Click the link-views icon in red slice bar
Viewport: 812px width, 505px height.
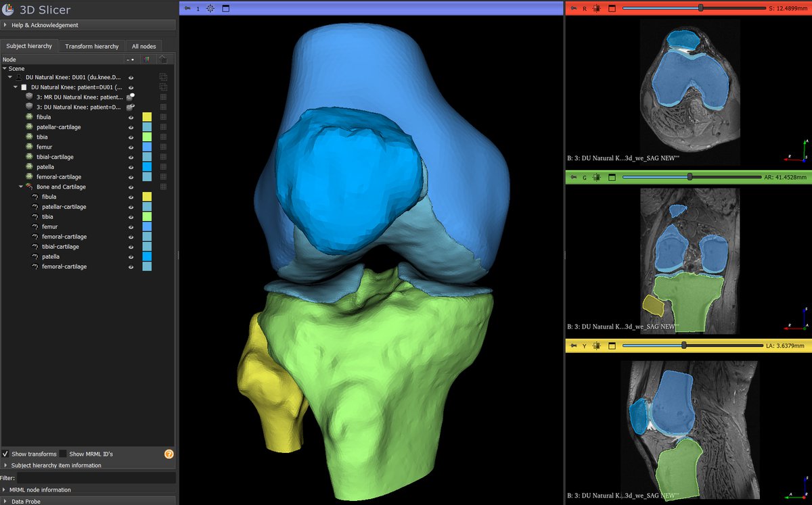pyautogui.click(x=596, y=8)
